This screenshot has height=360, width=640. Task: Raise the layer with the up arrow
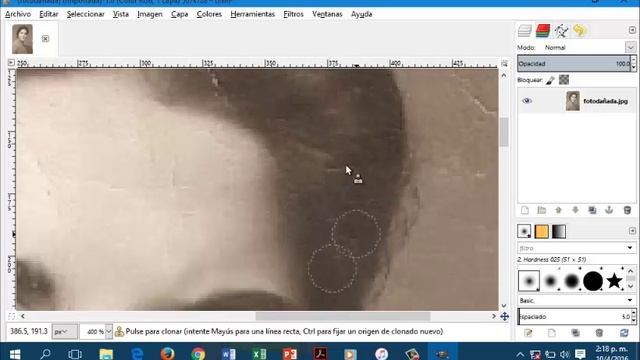(x=558, y=210)
